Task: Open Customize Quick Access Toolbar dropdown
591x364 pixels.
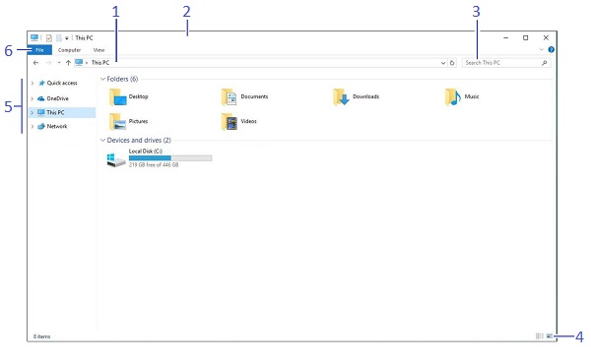Action: pos(67,38)
